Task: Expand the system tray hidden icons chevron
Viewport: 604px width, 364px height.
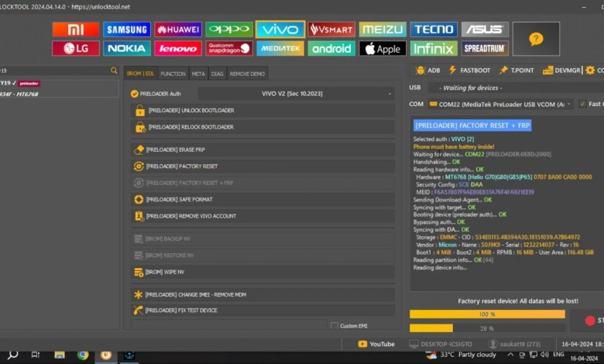Action: pyautogui.click(x=510, y=355)
